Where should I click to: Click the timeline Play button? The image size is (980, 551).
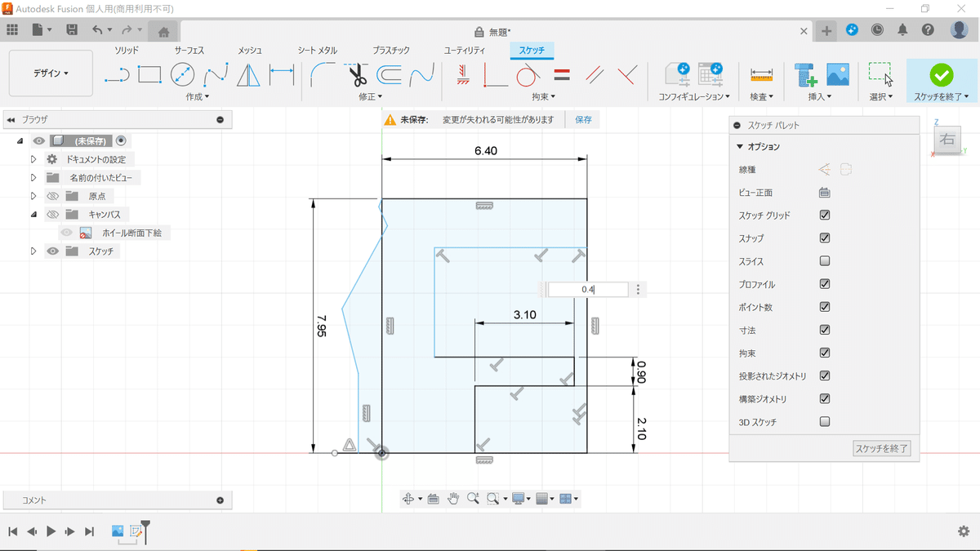[x=51, y=531]
